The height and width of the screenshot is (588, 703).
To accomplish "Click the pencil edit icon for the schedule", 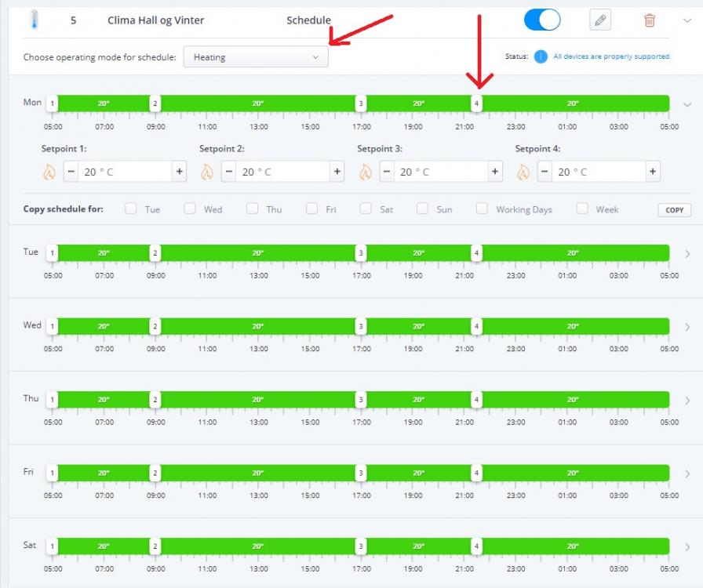I will point(600,20).
